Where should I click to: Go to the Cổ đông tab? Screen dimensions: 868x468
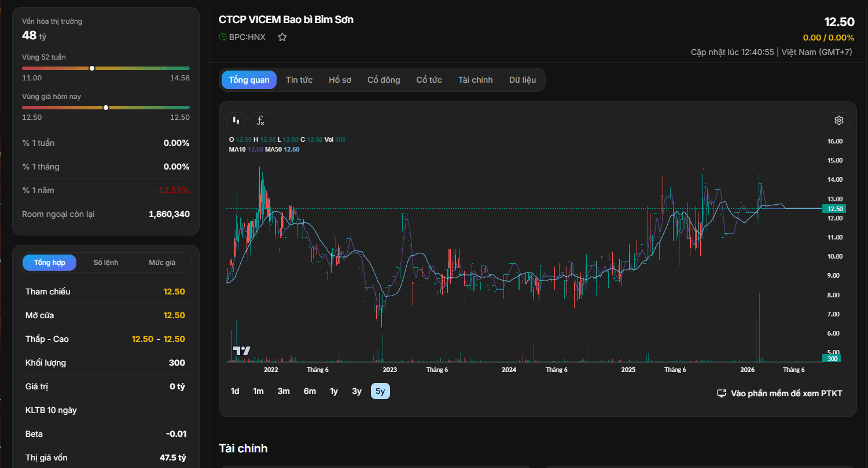pyautogui.click(x=384, y=80)
